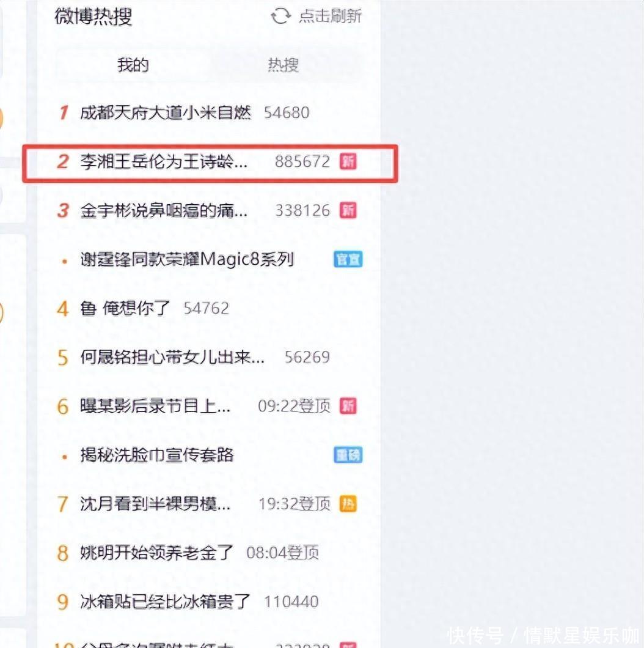Screen dimensions: 644x648
Task: Click the refresh arrows icon
Action: [280, 16]
